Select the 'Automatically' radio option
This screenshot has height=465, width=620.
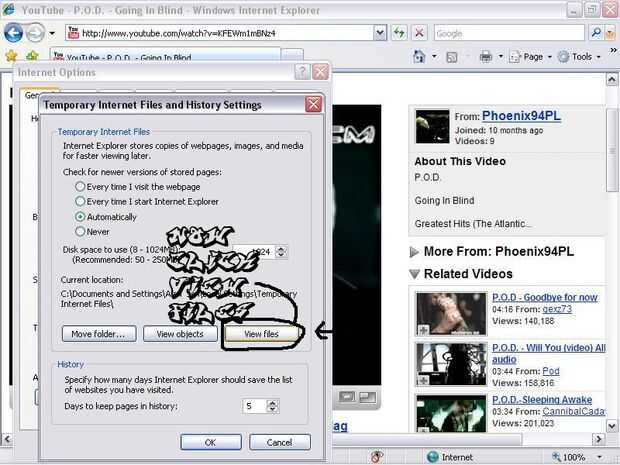(x=106, y=217)
